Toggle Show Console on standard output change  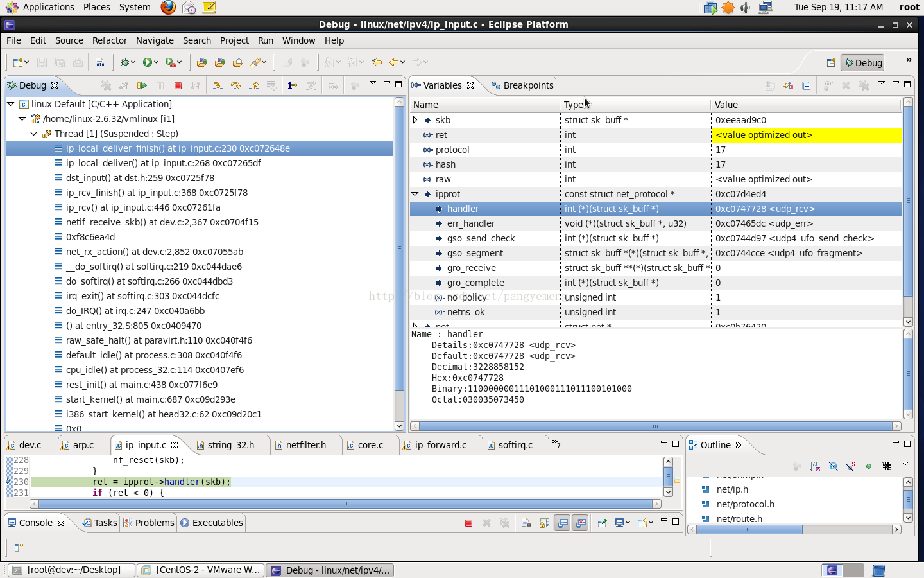click(563, 523)
